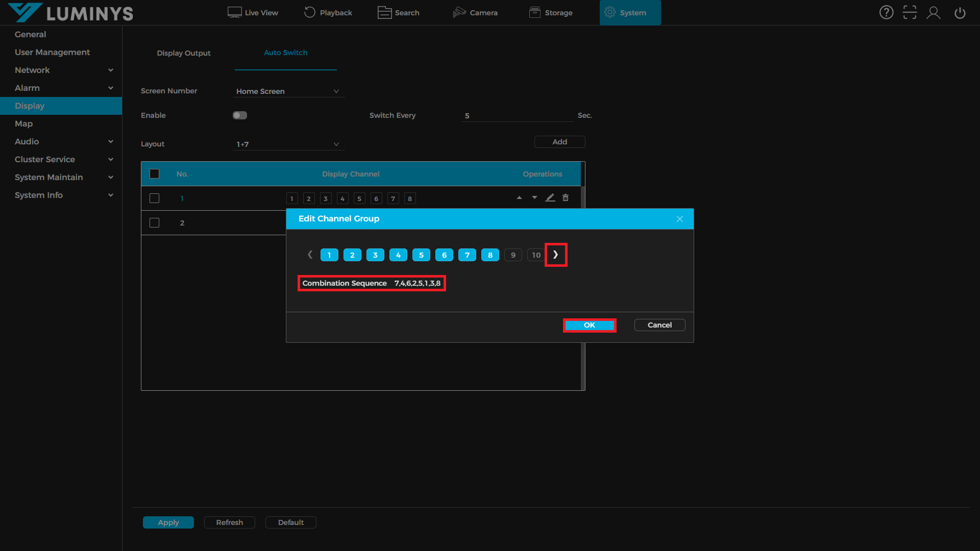Click the trash delete icon in row 1
980x551 pixels.
pyautogui.click(x=566, y=197)
